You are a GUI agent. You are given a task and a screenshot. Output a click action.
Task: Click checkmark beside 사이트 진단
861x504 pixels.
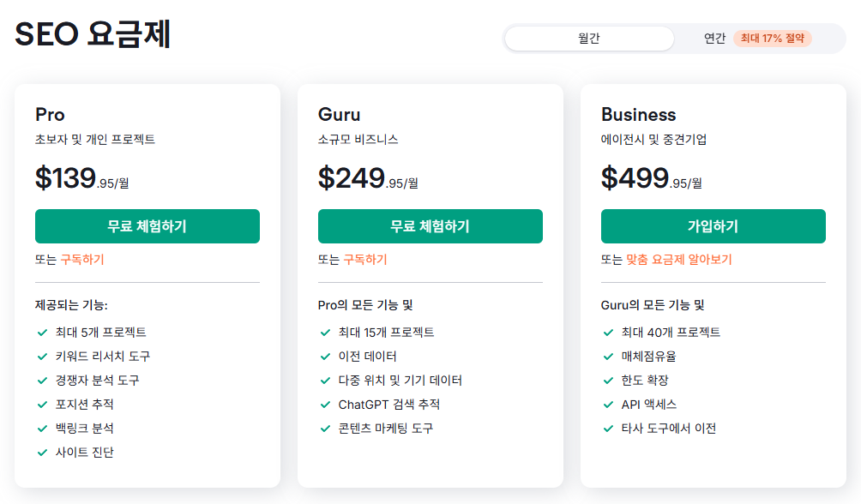pyautogui.click(x=42, y=453)
